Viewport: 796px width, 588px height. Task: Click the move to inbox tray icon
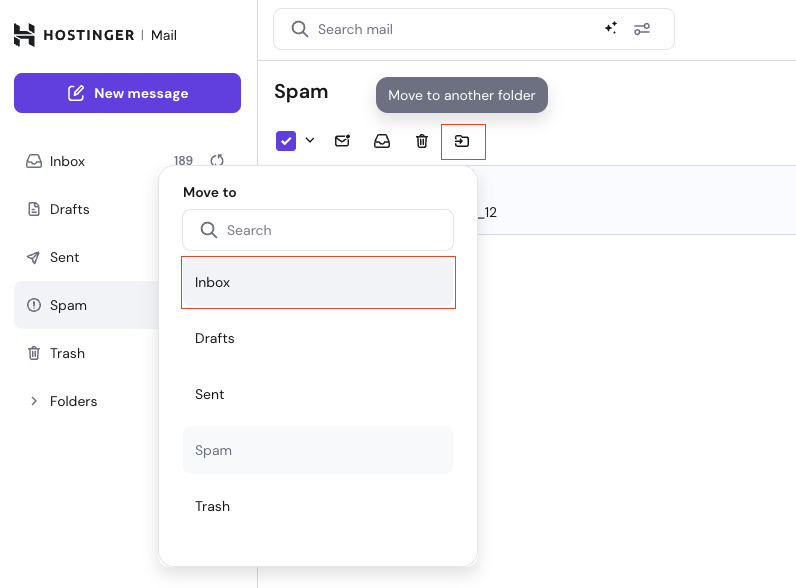(382, 141)
